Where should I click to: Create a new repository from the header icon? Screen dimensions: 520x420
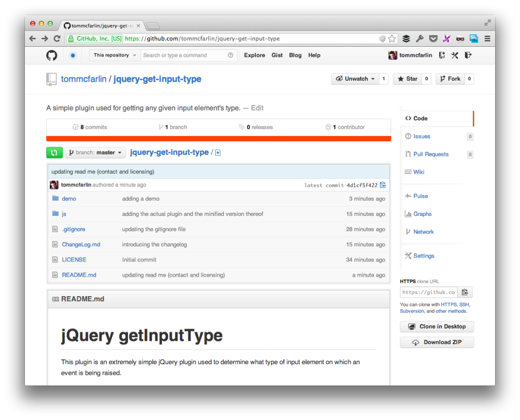pyautogui.click(x=442, y=55)
